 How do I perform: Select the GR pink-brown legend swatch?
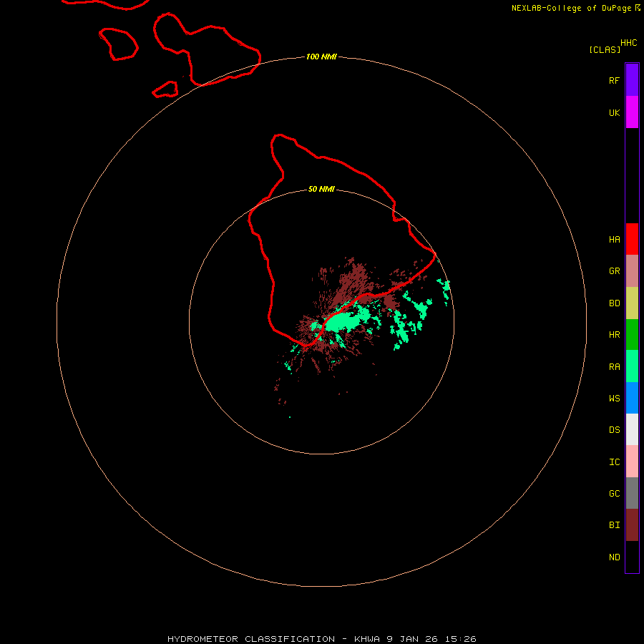click(x=632, y=271)
